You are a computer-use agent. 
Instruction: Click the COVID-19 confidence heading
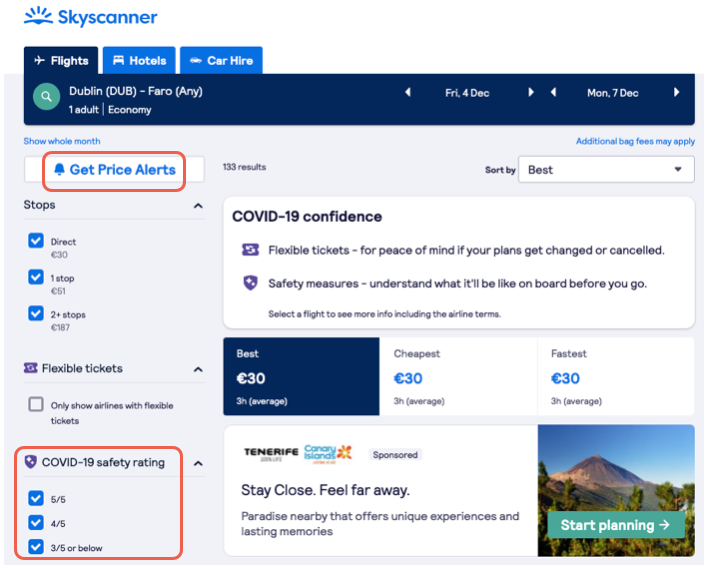(x=307, y=216)
